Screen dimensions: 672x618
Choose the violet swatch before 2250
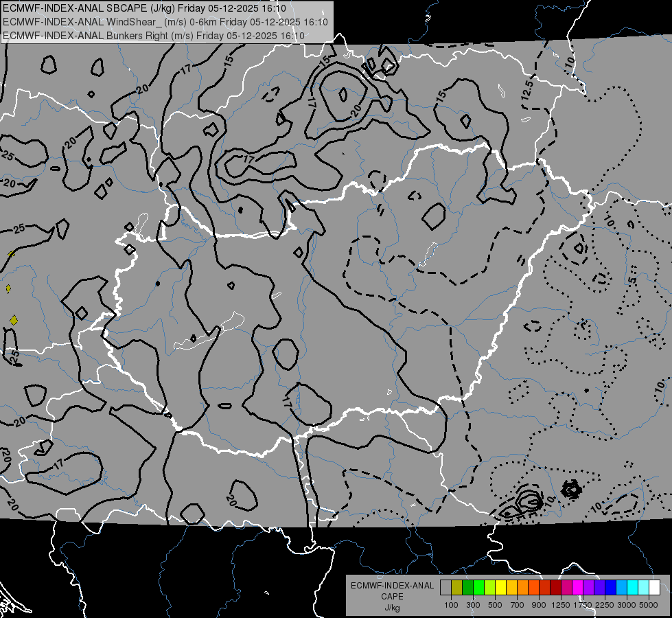coord(599,588)
